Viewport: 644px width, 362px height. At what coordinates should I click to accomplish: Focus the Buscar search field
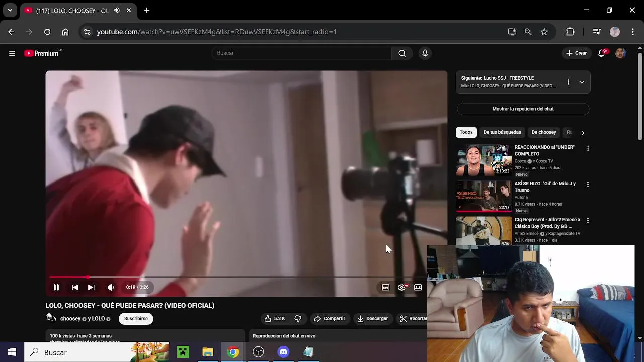click(x=302, y=53)
